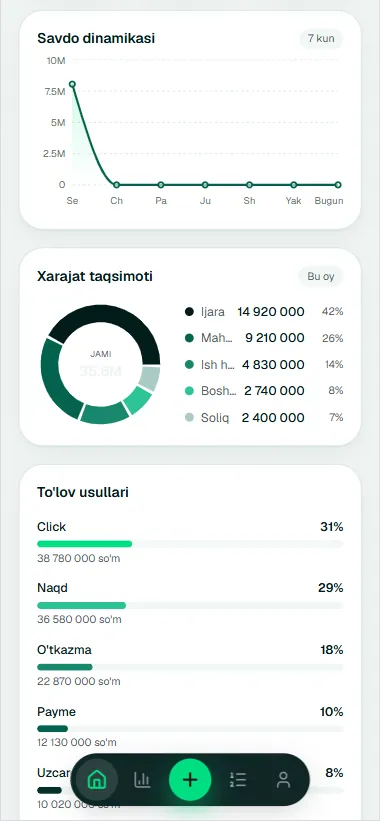This screenshot has height=821, width=380.
Task: Click the Click payment progress bar
Action: pos(190,544)
